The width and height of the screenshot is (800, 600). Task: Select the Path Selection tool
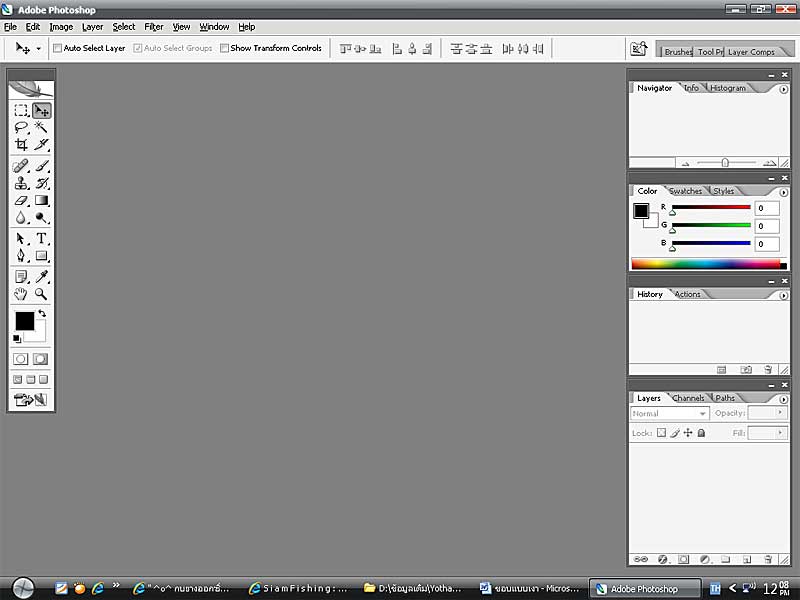[x=21, y=238]
